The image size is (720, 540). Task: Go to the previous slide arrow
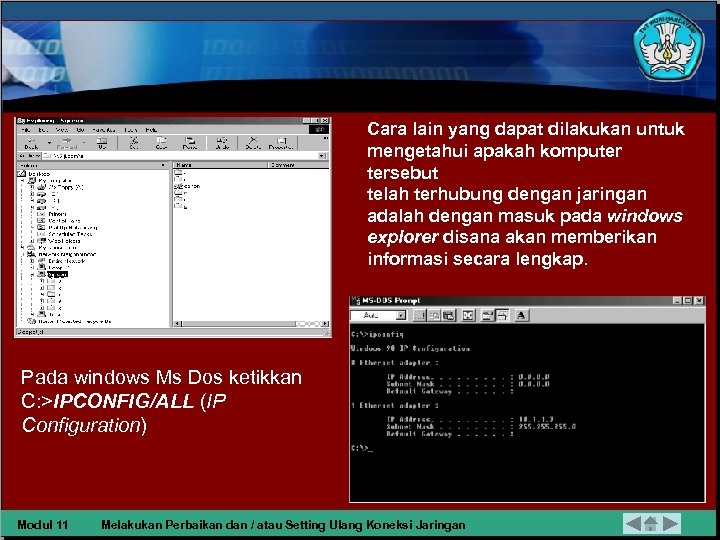point(633,523)
